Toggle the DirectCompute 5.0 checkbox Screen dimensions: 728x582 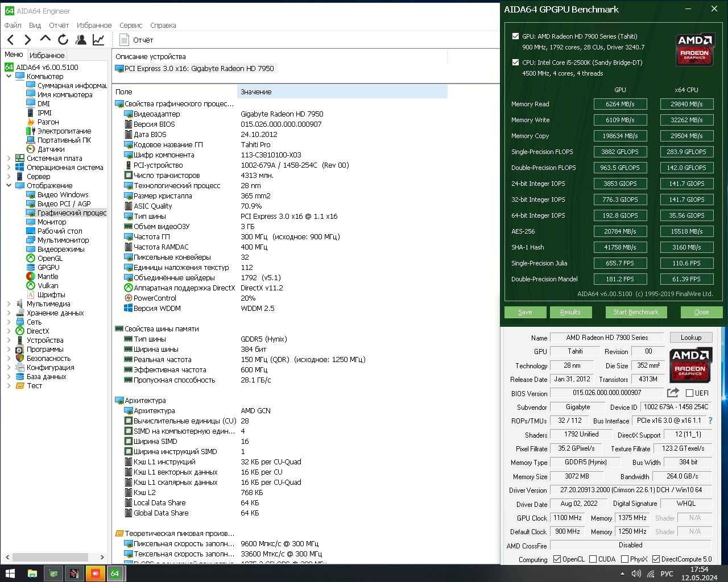point(656,559)
